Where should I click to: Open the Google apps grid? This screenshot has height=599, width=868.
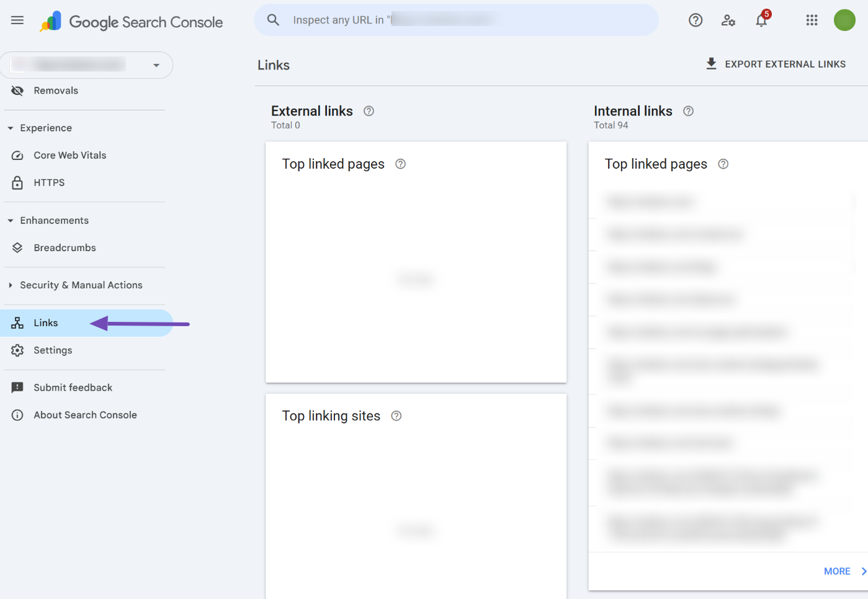click(x=812, y=20)
